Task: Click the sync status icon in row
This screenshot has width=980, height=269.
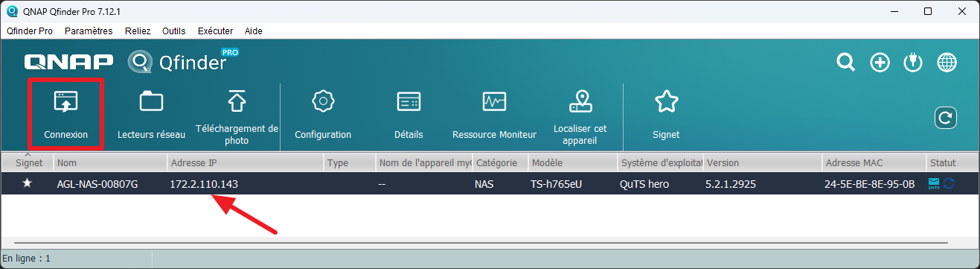Action: pyautogui.click(x=949, y=183)
